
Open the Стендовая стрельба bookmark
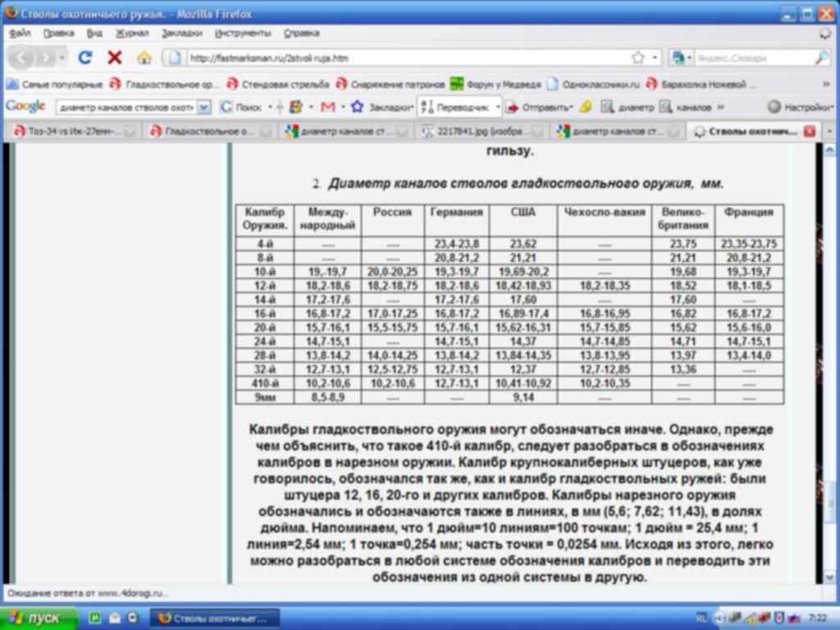278,84
